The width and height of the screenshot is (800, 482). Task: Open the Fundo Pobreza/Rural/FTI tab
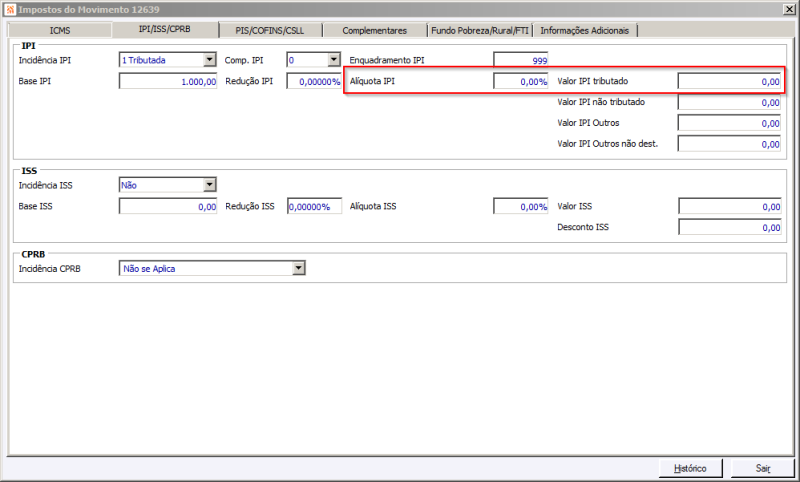pyautogui.click(x=480, y=31)
